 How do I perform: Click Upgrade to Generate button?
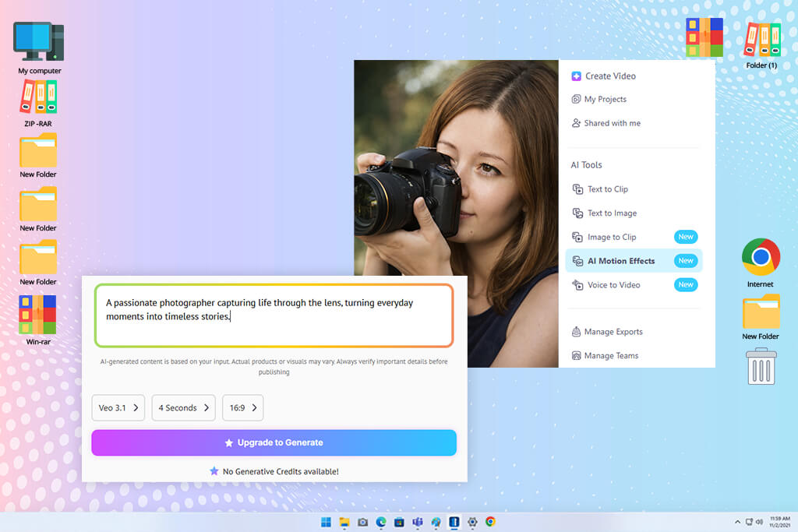point(274,442)
